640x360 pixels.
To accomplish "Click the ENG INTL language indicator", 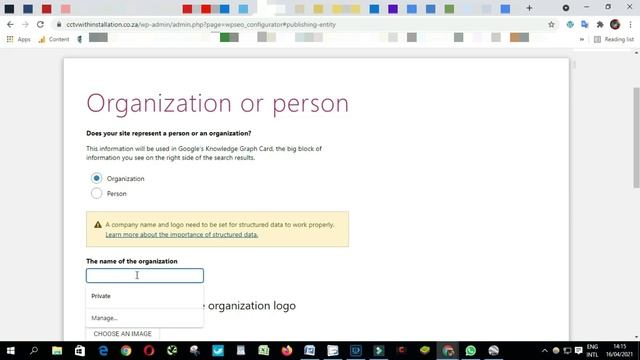I will (592, 351).
